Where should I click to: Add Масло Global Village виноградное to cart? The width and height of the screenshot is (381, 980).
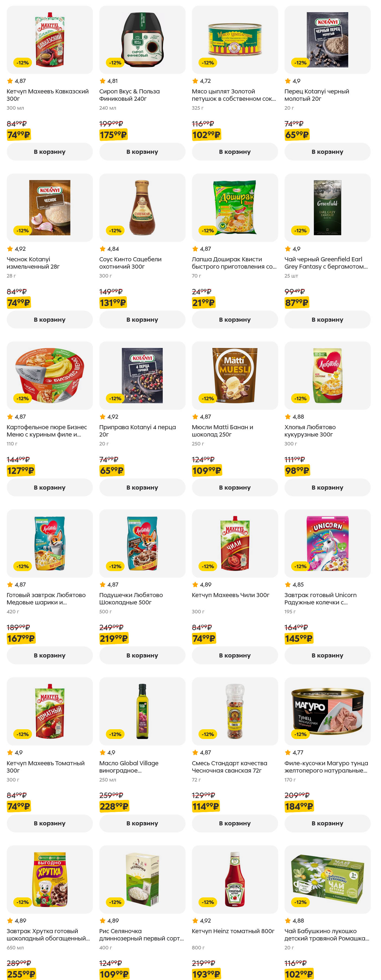(x=142, y=823)
